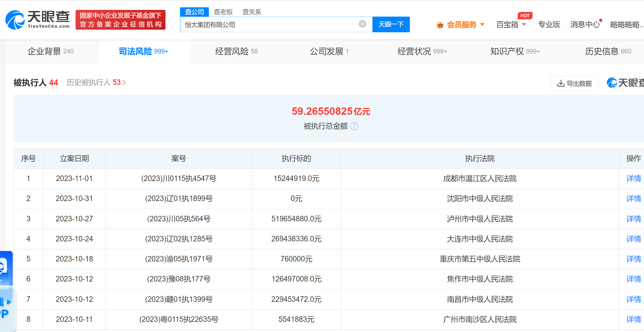The image size is (644, 332).
Task: Click the 执行法院 column header
Action: click(480, 158)
